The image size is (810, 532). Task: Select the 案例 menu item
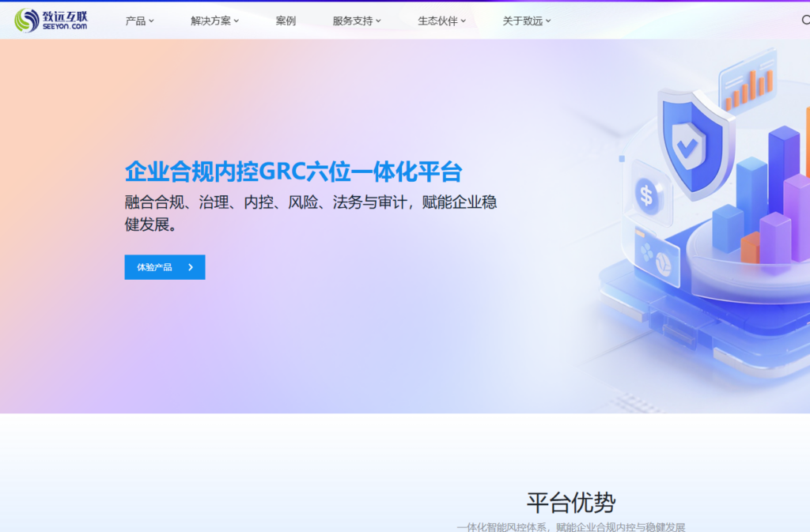[286, 21]
